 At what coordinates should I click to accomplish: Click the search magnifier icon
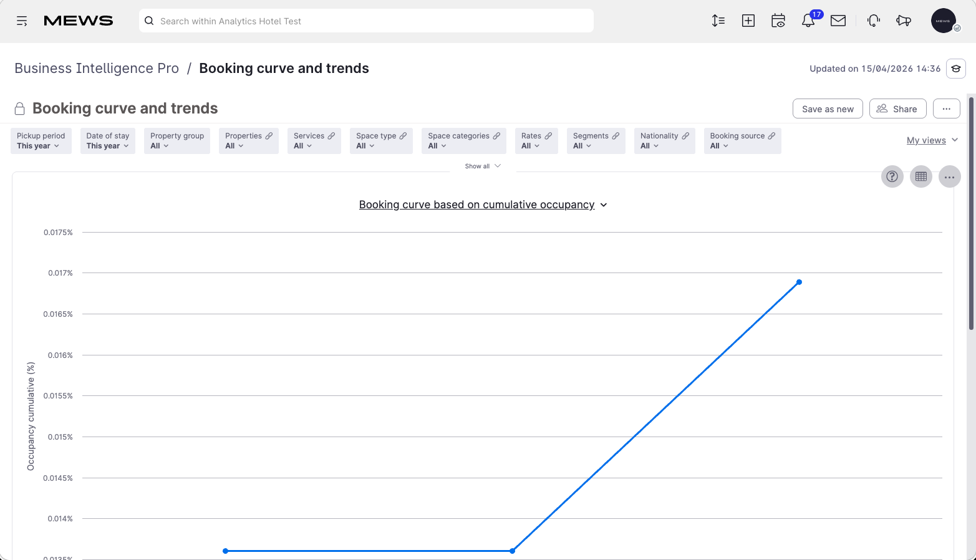(x=149, y=21)
